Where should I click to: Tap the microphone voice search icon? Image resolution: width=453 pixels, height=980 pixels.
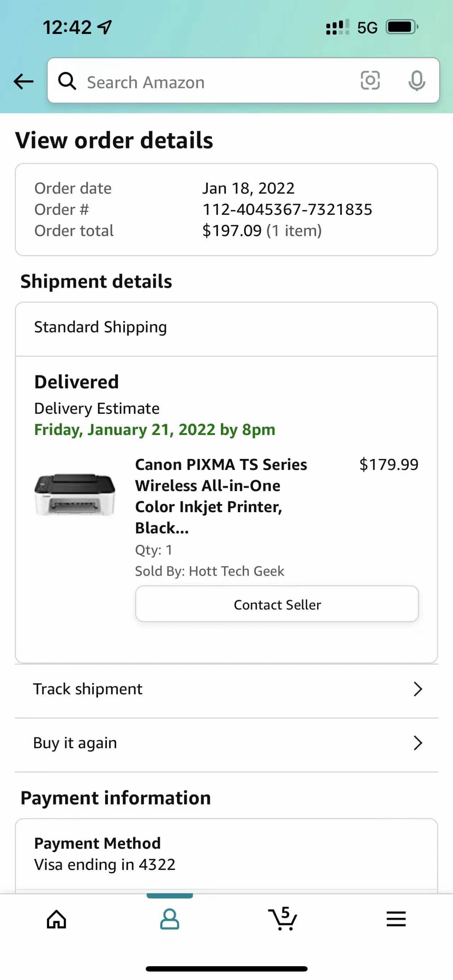point(417,81)
